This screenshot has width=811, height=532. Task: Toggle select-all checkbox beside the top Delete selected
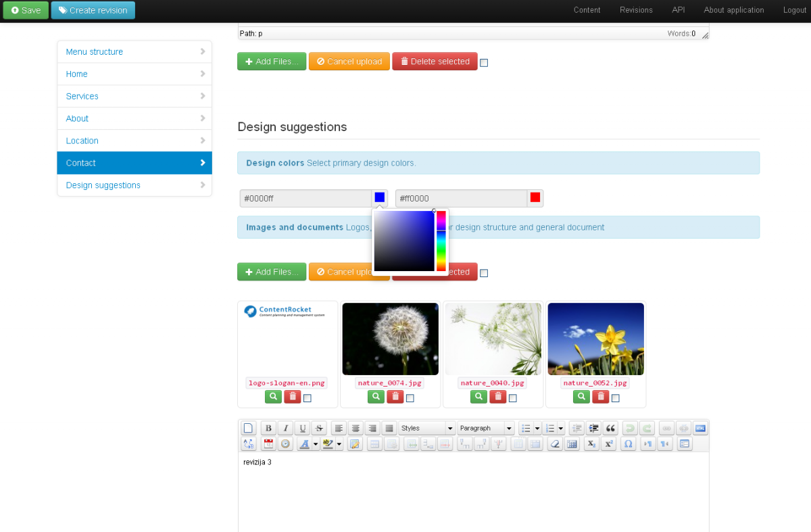pyautogui.click(x=484, y=63)
